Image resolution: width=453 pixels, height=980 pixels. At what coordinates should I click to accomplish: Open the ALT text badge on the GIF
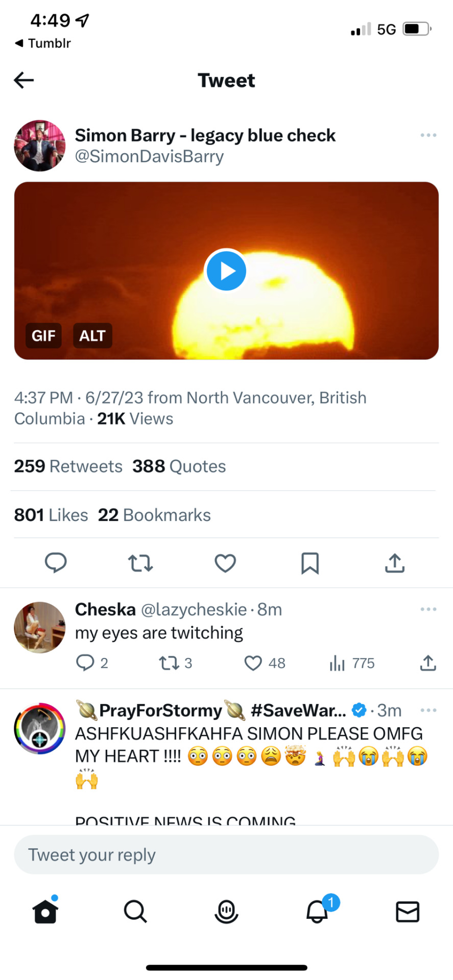coord(92,335)
